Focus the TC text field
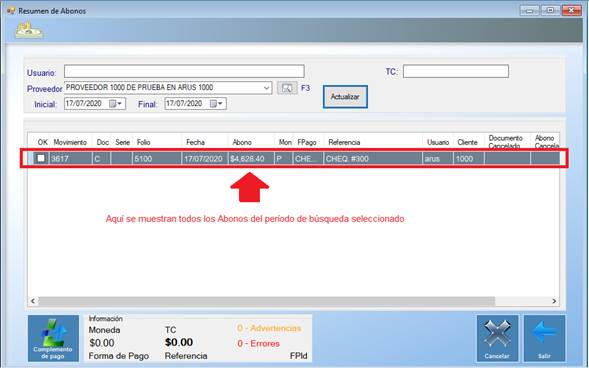 pos(456,71)
